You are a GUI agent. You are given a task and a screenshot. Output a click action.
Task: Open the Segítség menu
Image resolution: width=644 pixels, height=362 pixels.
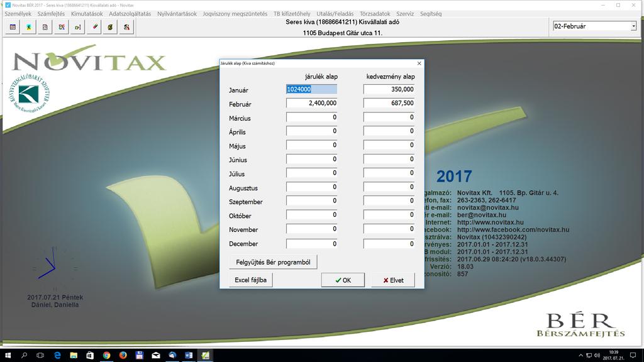[x=431, y=14]
